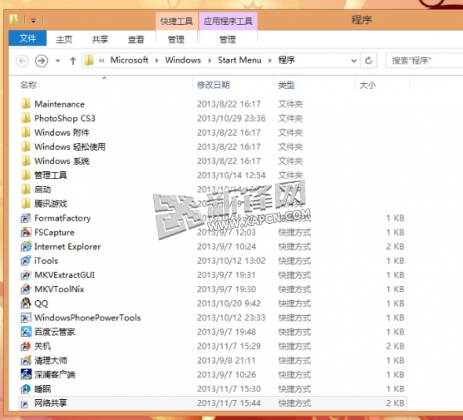Show hidden breadcrumb path chevrons
Image resolution: width=463 pixels, height=420 pixels.
[x=102, y=61]
